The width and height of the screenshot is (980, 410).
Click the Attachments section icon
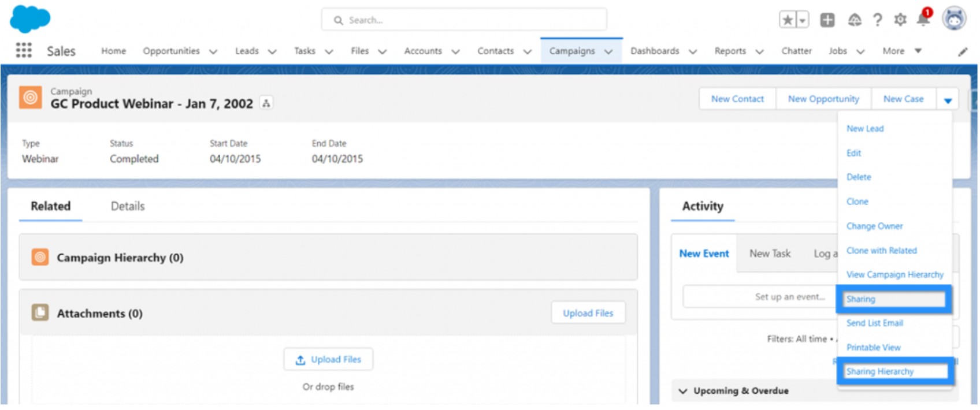pyautogui.click(x=40, y=313)
